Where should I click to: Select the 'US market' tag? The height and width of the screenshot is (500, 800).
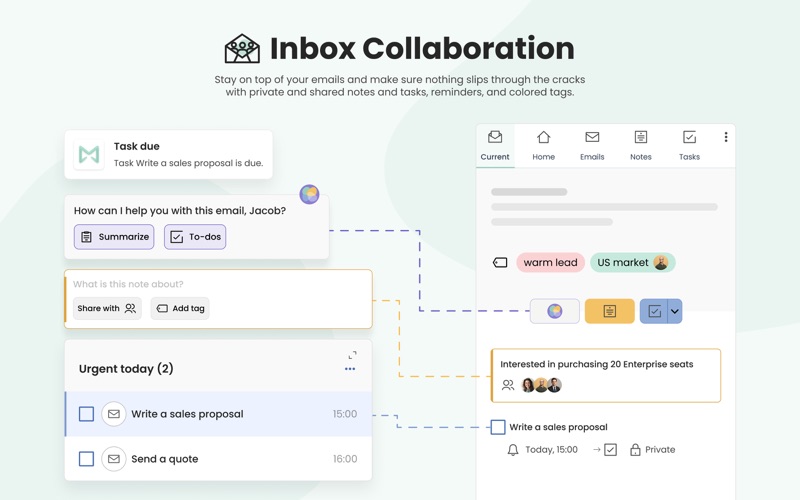click(633, 262)
